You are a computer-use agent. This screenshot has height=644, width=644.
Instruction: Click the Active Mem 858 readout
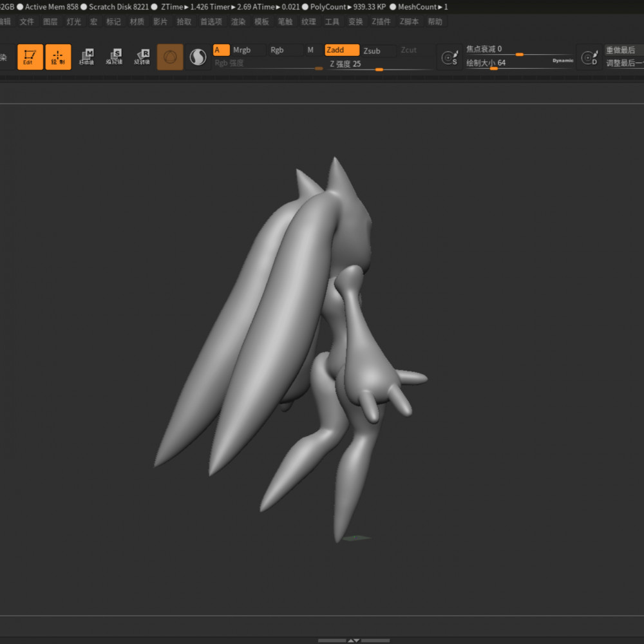[x=52, y=7]
